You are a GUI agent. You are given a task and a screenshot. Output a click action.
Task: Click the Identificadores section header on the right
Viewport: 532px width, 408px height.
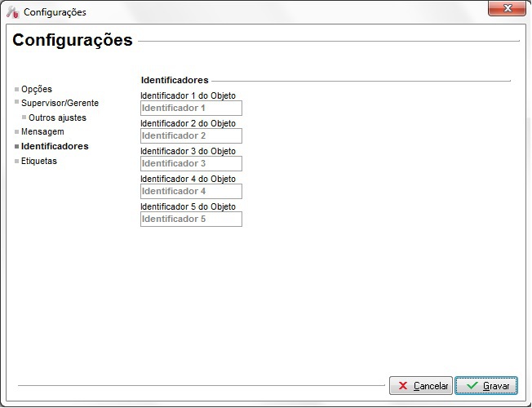[x=175, y=80]
